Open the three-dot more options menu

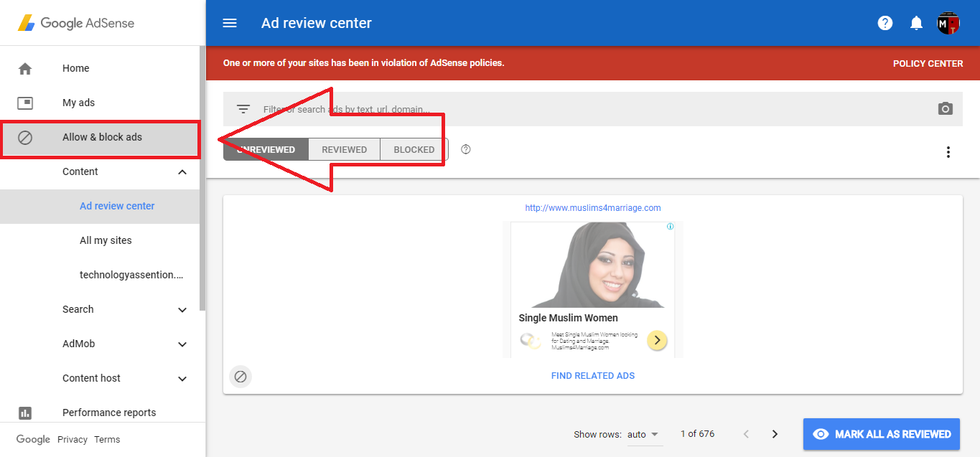948,152
